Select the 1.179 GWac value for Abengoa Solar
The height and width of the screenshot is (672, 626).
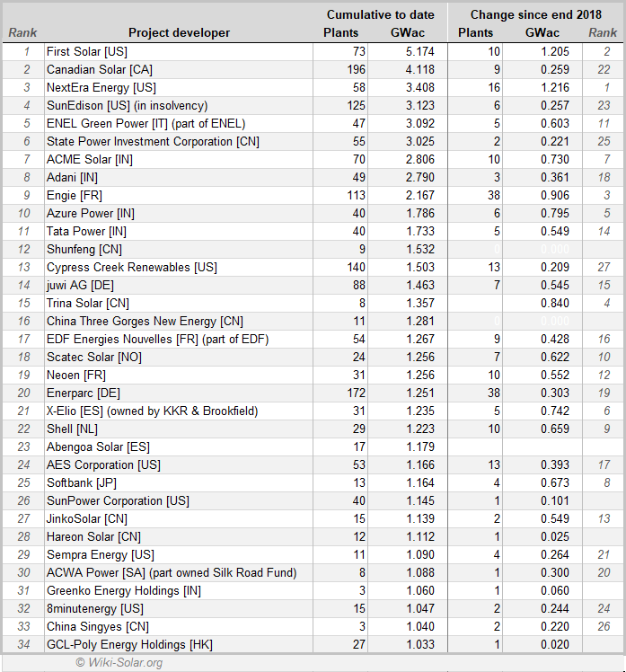tap(420, 447)
